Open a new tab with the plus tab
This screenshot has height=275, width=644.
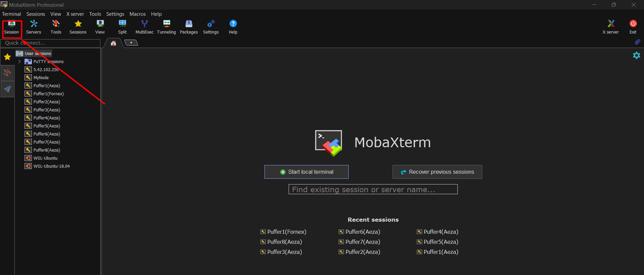click(131, 43)
